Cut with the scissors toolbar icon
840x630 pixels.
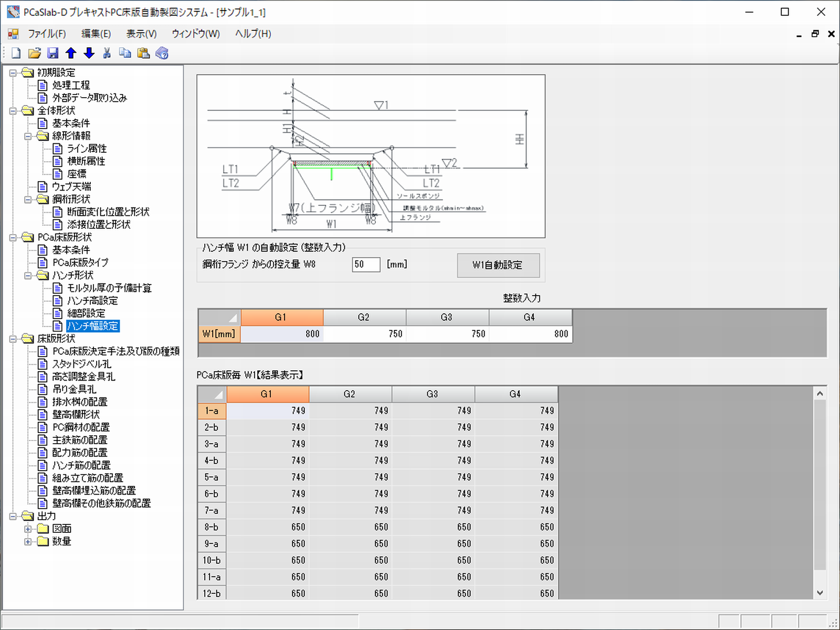(107, 53)
